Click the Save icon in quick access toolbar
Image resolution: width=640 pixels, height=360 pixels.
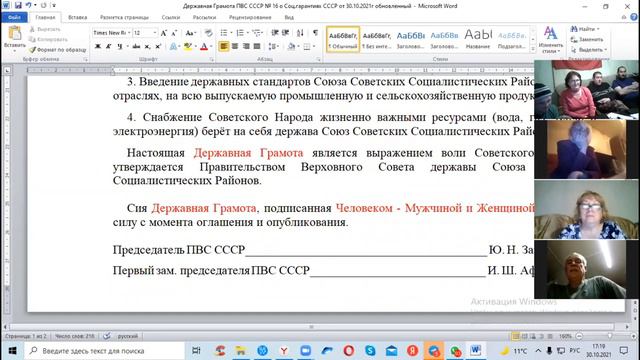[x=18, y=5]
